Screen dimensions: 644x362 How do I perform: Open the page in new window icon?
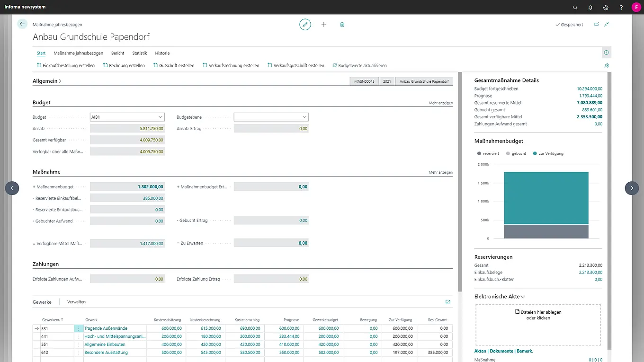coord(597,24)
